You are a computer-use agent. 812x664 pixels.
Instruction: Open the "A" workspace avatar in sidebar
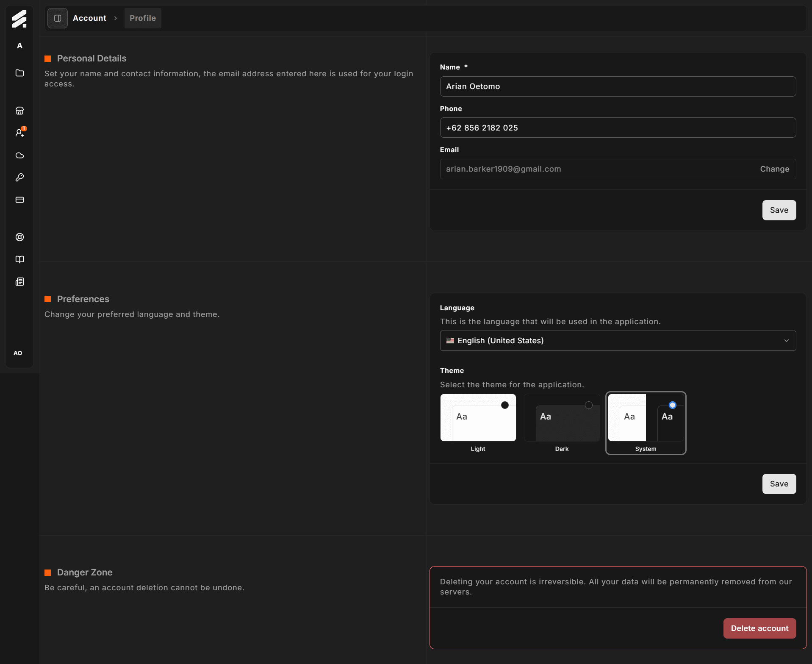pos(19,46)
